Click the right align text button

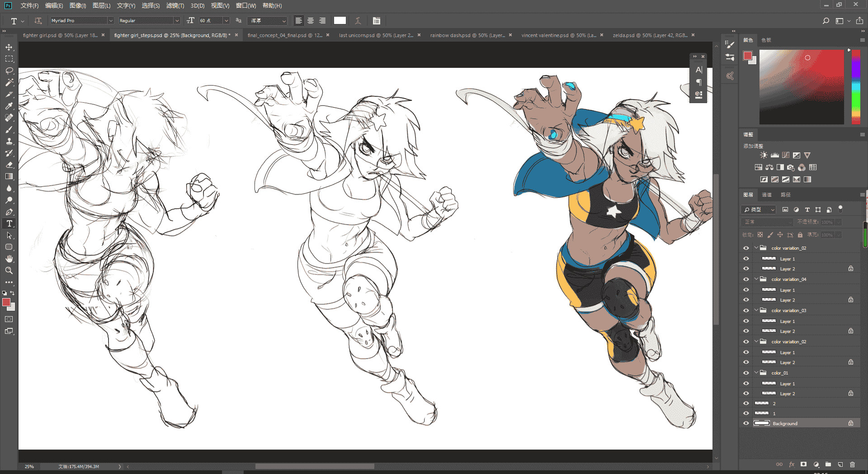tap(322, 21)
